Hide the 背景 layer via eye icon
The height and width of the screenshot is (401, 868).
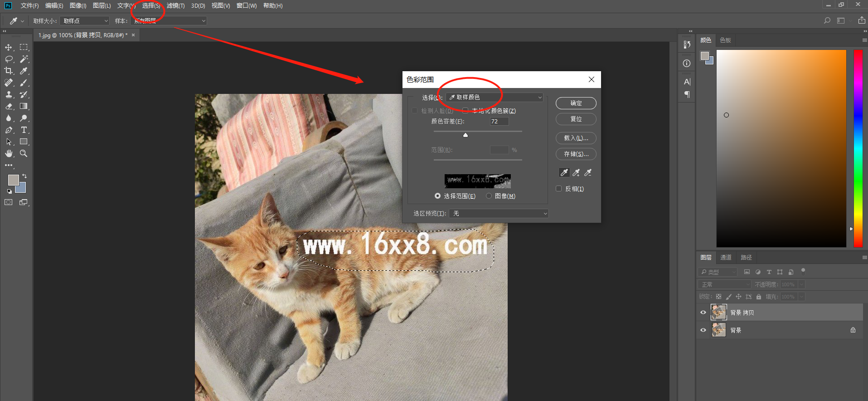703,330
